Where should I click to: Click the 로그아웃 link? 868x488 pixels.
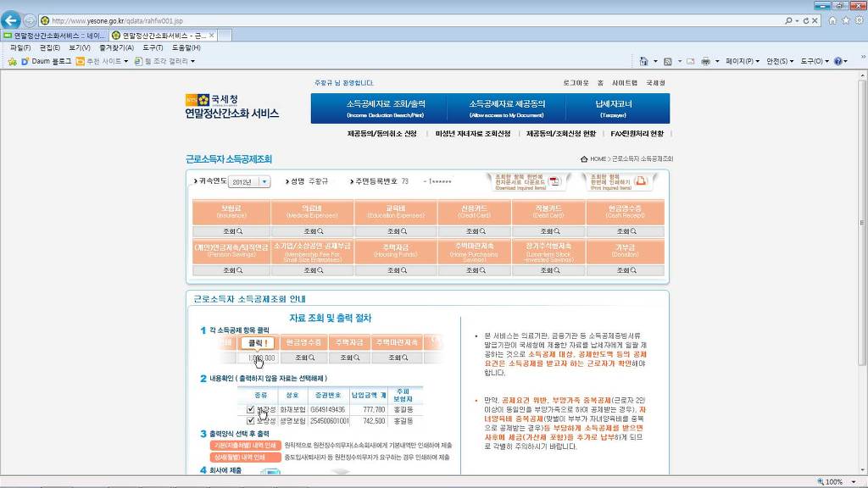(x=576, y=83)
